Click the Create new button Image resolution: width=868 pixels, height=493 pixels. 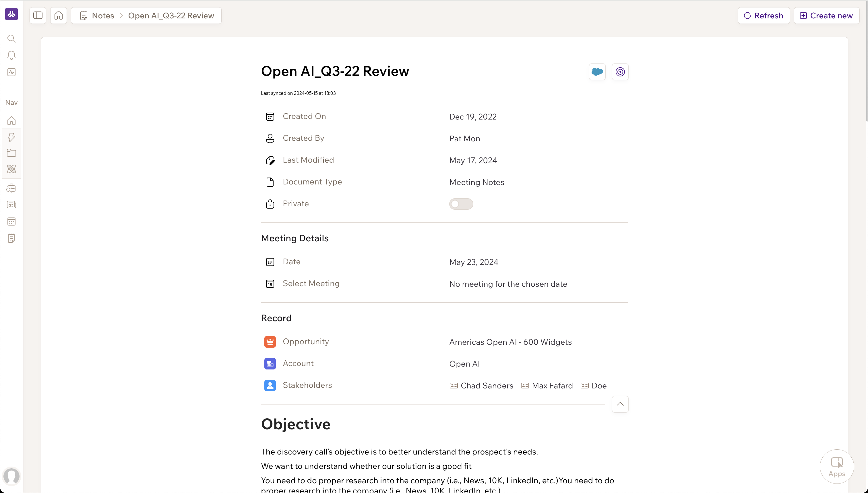[826, 16]
